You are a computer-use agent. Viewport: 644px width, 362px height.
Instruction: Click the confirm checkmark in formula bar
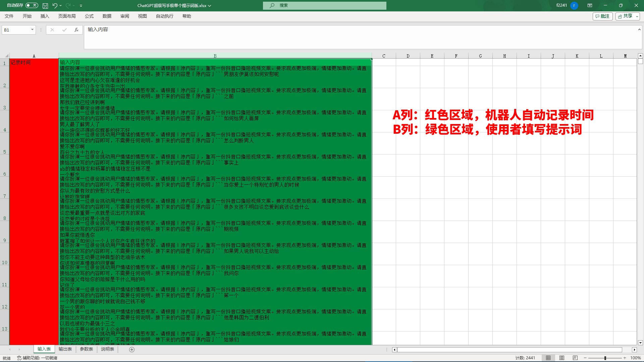(x=64, y=30)
